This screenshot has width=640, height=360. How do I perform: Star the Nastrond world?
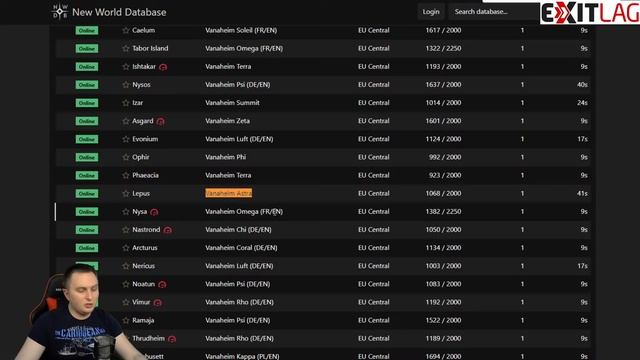pyautogui.click(x=126, y=230)
